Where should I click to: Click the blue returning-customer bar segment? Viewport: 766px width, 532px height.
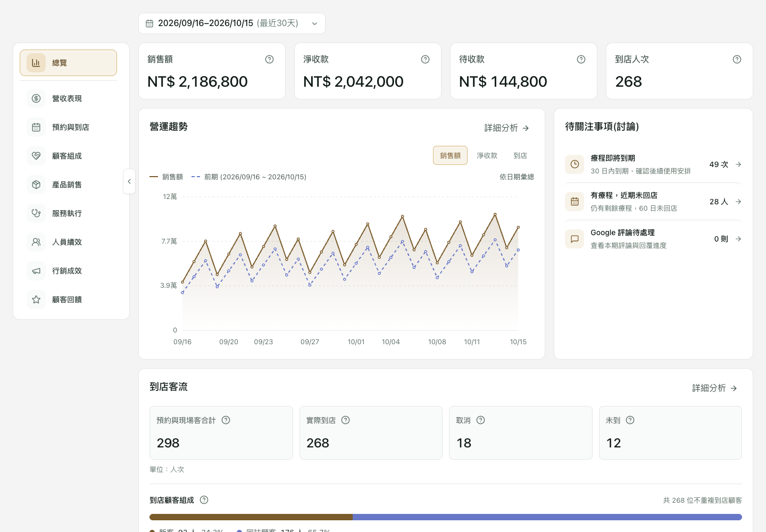click(547, 517)
